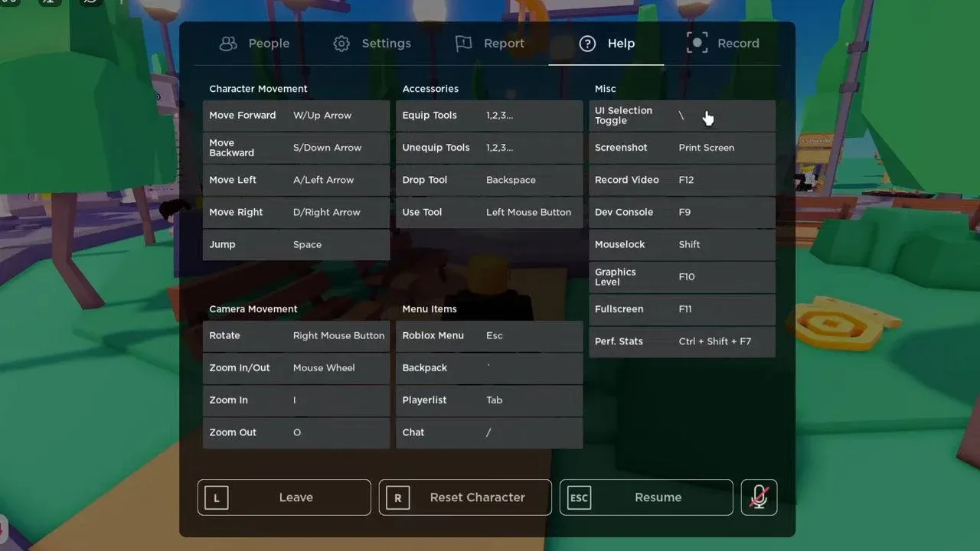Click the Chat slash row
This screenshot has width=980, height=551.
pyautogui.click(x=489, y=432)
